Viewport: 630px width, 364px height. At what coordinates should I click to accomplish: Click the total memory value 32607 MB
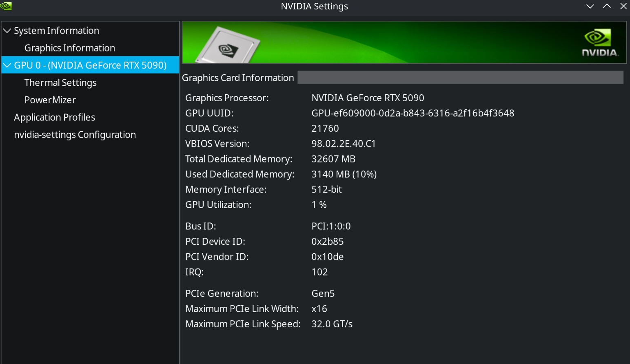(333, 159)
